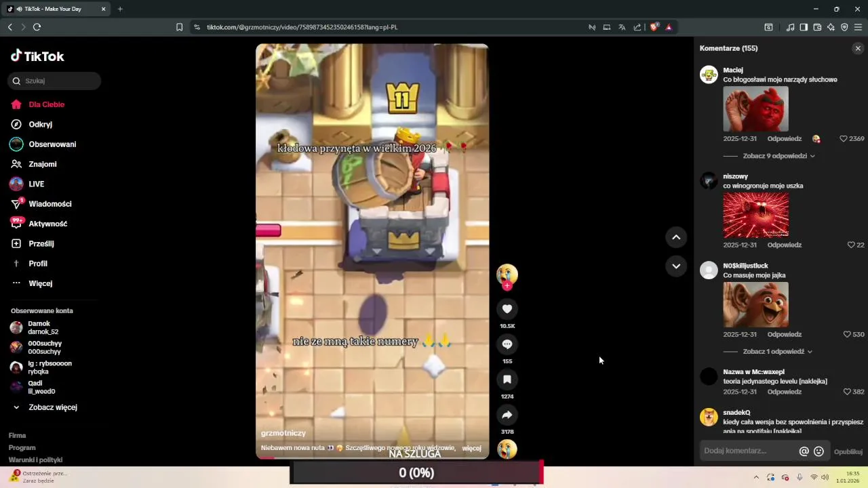Open Leo AI sparkle icon

tap(831, 27)
